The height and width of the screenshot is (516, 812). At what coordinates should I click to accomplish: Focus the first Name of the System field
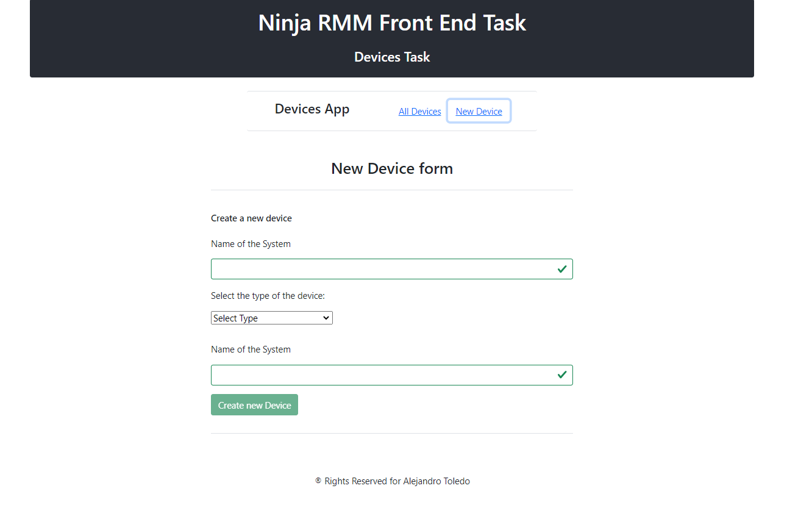point(392,269)
